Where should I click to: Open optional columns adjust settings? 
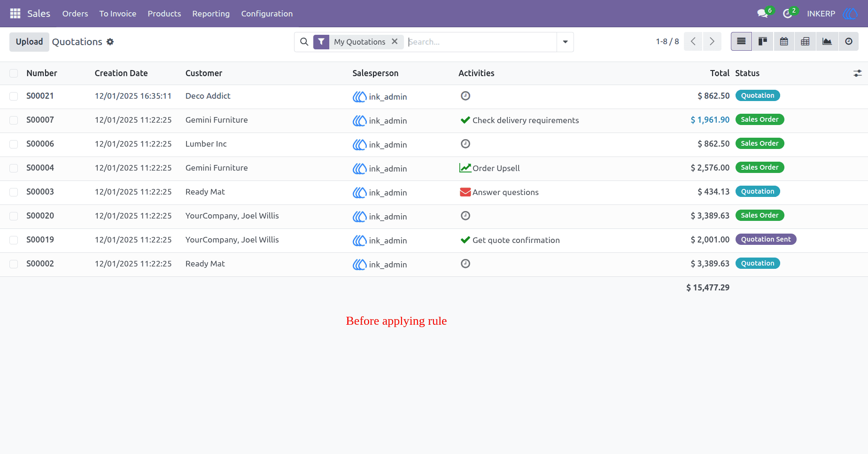pyautogui.click(x=858, y=73)
